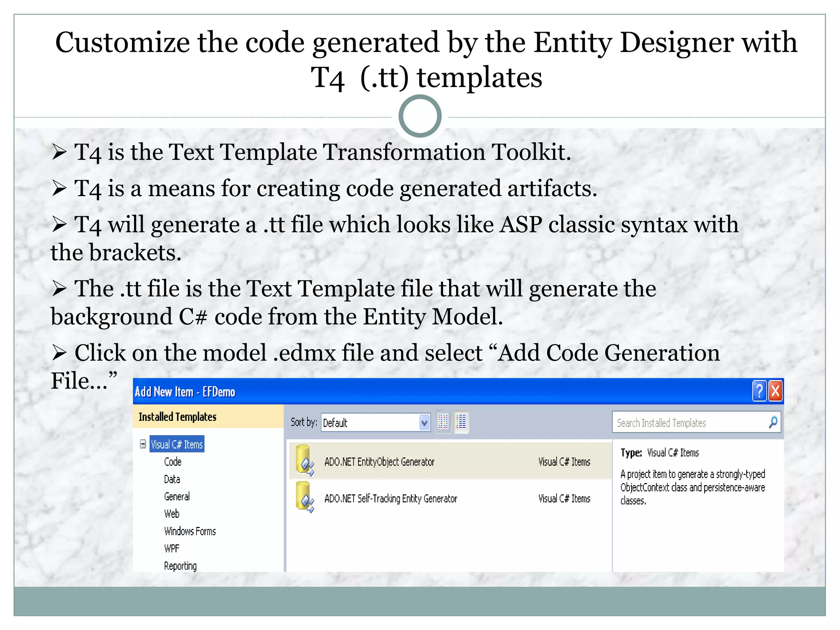Select the Data template category
This screenshot has width=840, height=630.
[172, 479]
